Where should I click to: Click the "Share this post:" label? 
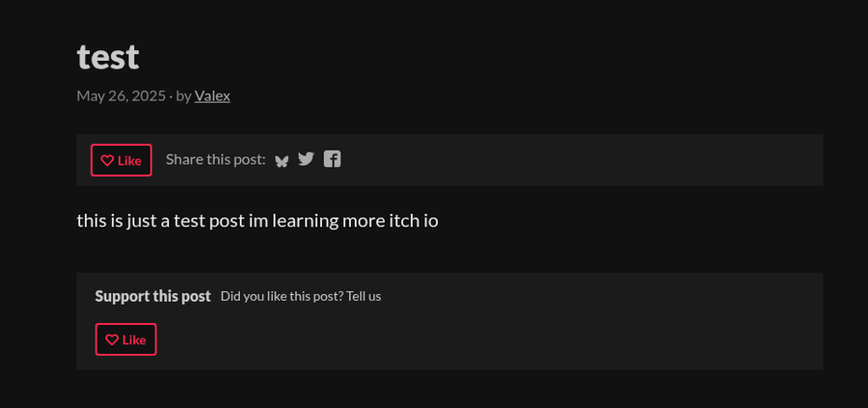click(216, 159)
